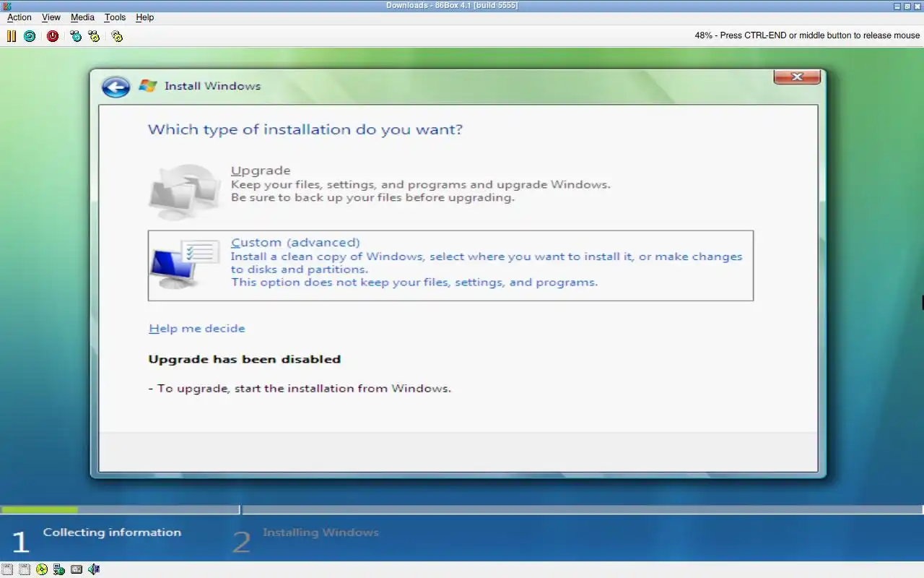Close the Install Windows dialog
This screenshot has width=924, height=578.
click(797, 77)
